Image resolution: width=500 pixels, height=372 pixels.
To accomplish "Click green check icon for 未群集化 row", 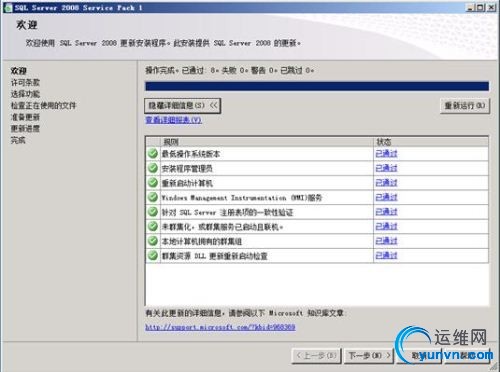I will coord(153,226).
